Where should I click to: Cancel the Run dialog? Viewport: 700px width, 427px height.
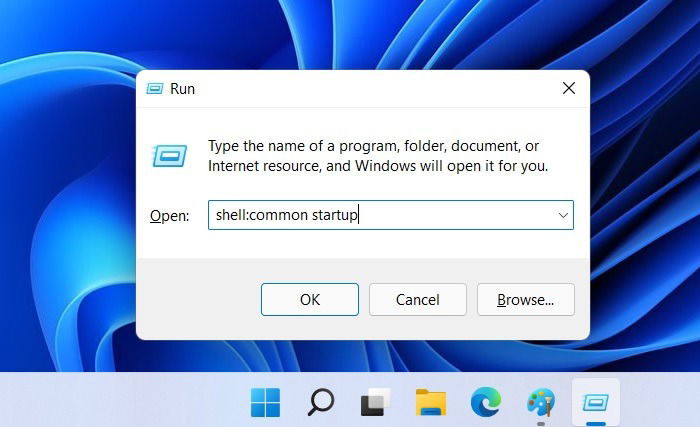point(418,299)
